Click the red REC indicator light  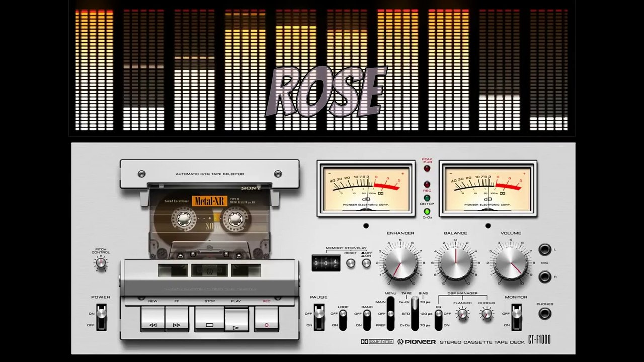tap(427, 184)
